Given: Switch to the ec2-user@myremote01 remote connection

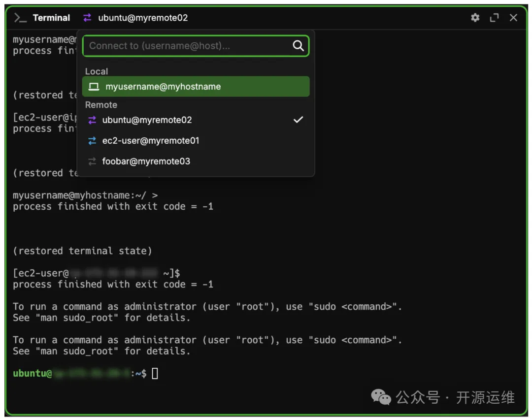Looking at the screenshot, I should (x=151, y=141).
